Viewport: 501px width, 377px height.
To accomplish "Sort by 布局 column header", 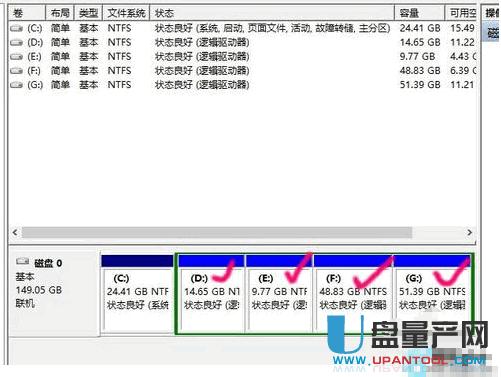I will click(60, 13).
